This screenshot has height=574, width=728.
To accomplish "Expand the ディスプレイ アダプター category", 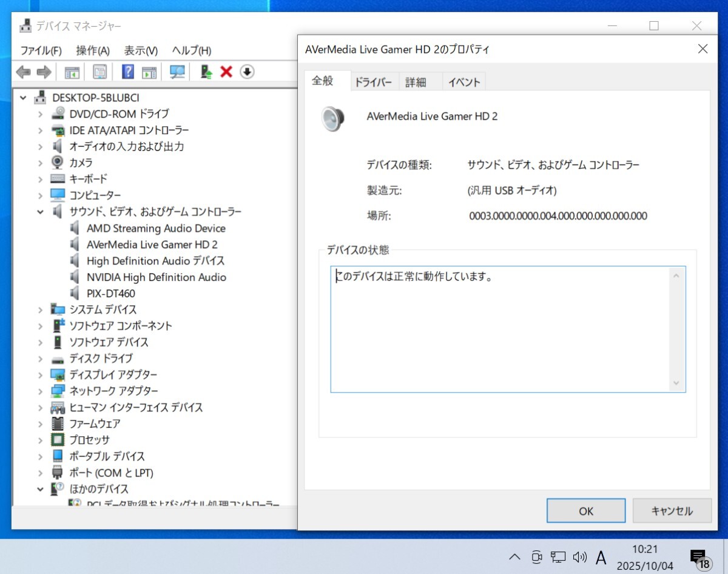I will point(39,374).
